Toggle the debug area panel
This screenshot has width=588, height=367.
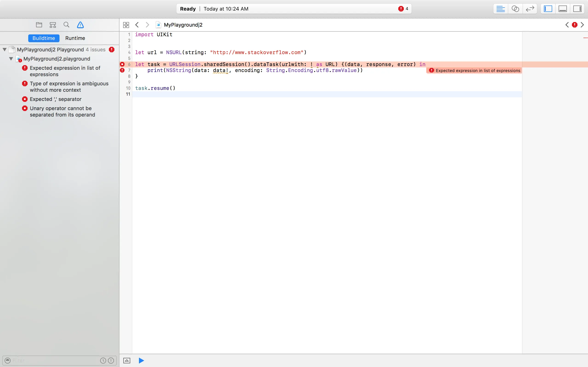563,9
